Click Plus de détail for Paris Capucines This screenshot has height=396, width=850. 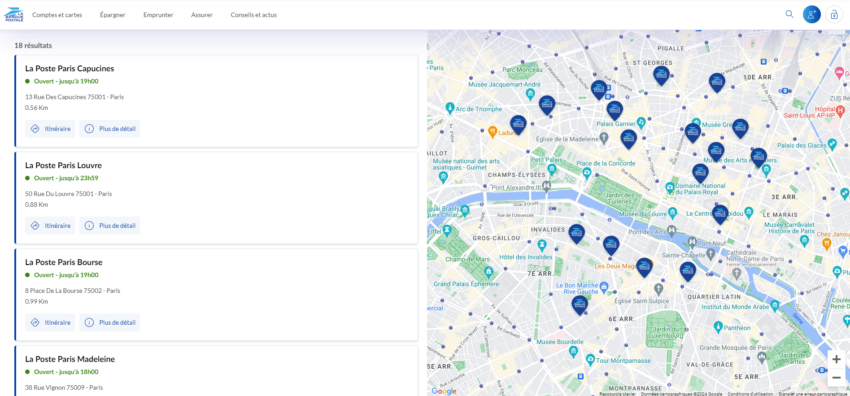point(110,129)
